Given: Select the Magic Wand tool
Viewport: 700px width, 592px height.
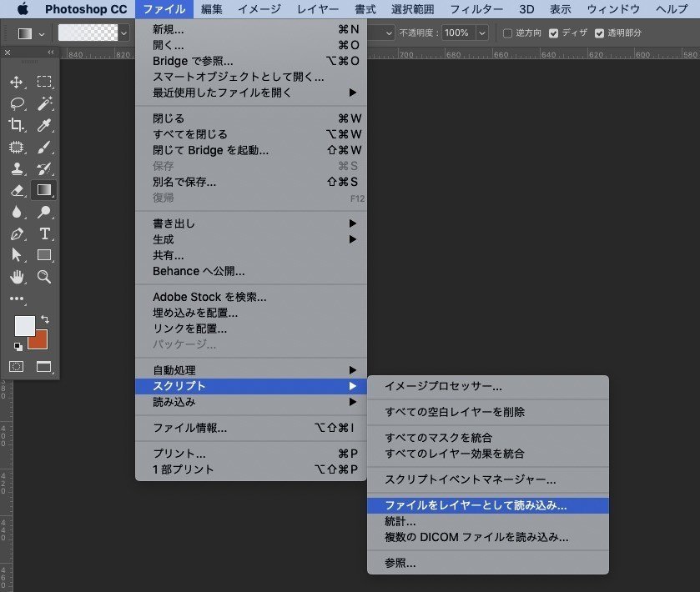Looking at the screenshot, I should pyautogui.click(x=43, y=103).
